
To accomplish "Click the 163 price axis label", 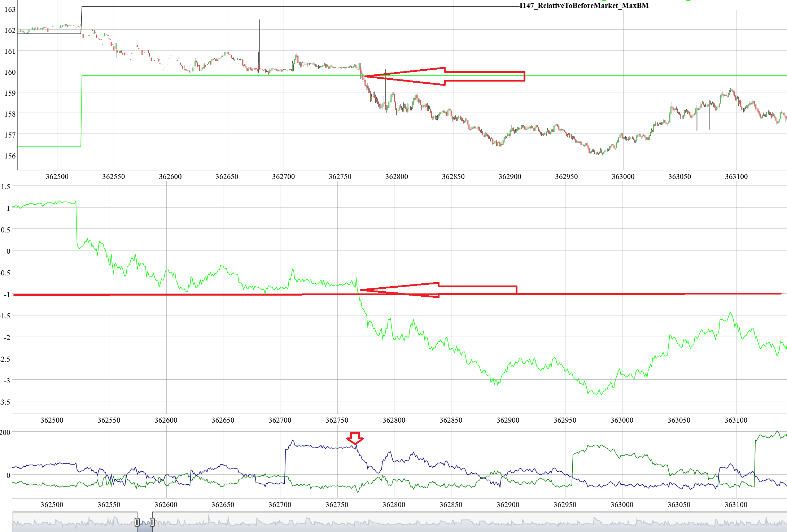I will [10, 9].
